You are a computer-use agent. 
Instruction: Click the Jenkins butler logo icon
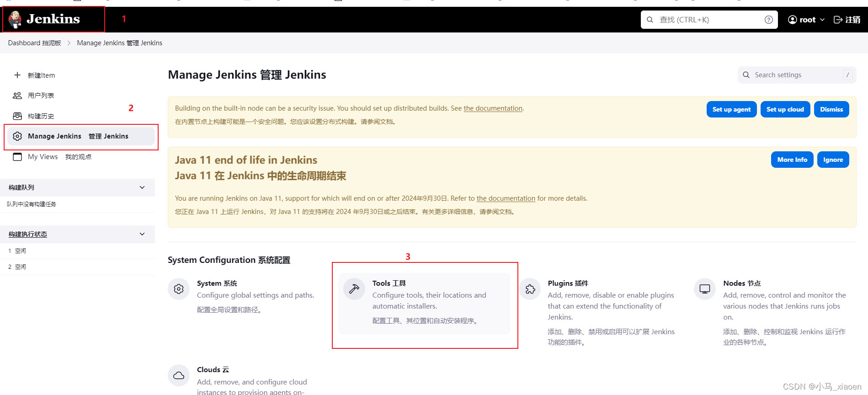click(x=15, y=19)
